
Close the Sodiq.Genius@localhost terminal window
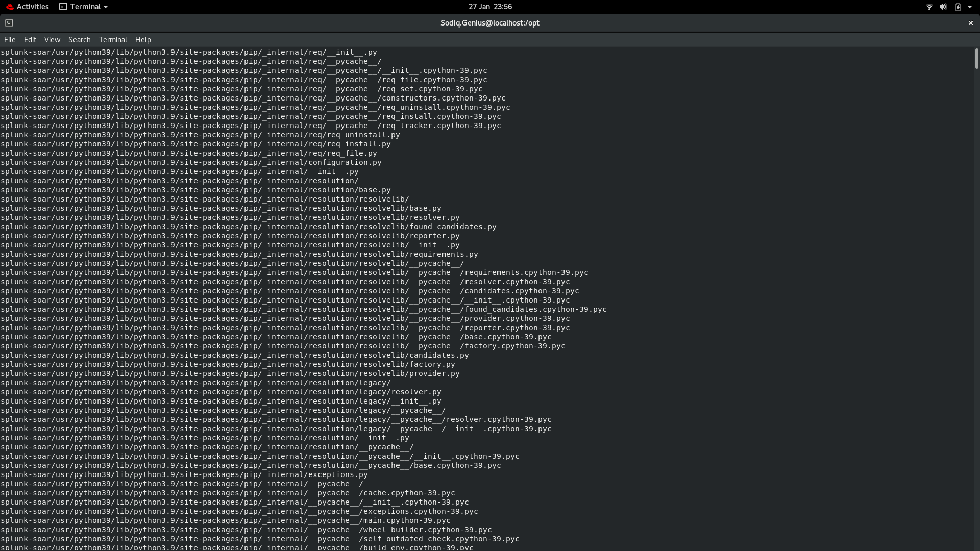tap(970, 23)
